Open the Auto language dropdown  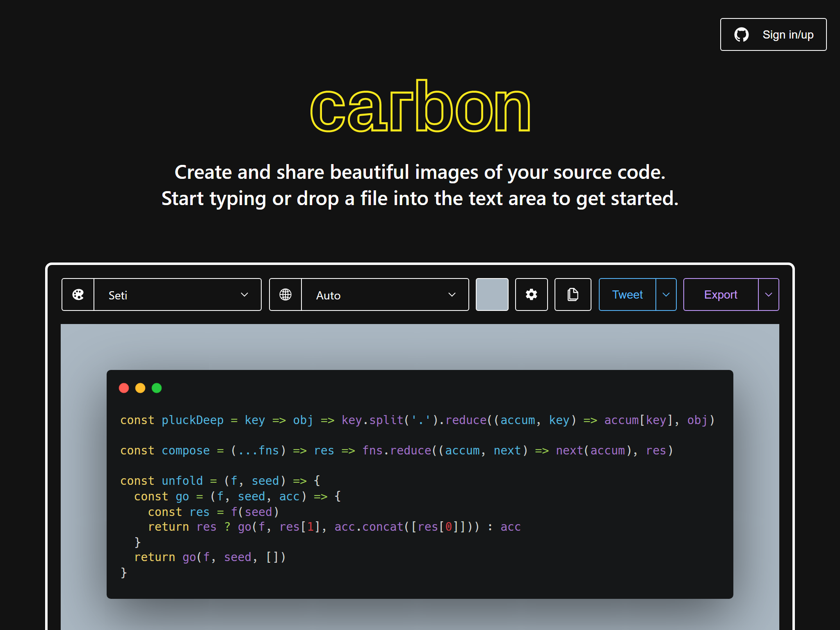click(x=383, y=294)
